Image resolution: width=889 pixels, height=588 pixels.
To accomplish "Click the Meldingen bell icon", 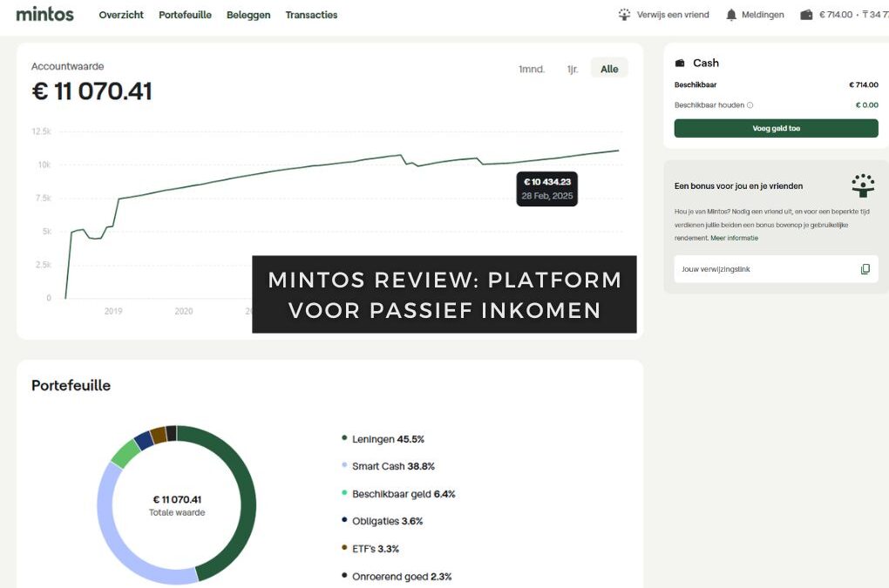I will 732,14.
